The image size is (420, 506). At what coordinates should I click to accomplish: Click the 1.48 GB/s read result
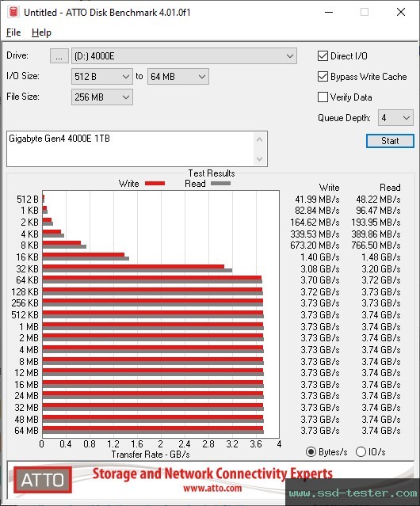tap(381, 257)
